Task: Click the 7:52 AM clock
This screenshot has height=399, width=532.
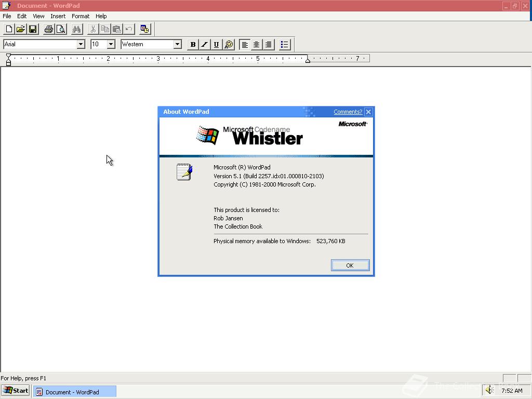Action: (x=512, y=391)
